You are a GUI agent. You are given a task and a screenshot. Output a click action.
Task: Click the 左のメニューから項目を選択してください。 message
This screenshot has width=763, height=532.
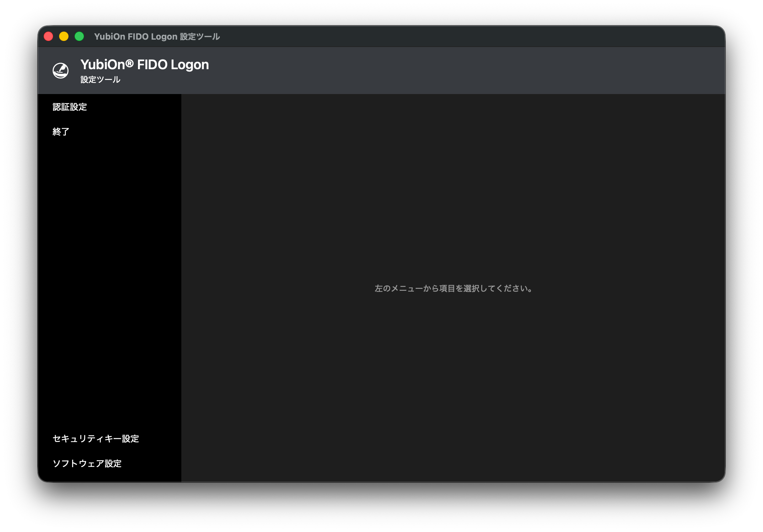point(453,289)
